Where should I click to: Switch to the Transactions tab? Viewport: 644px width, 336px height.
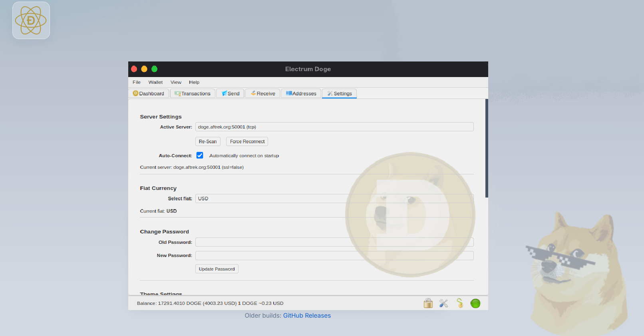click(x=193, y=93)
